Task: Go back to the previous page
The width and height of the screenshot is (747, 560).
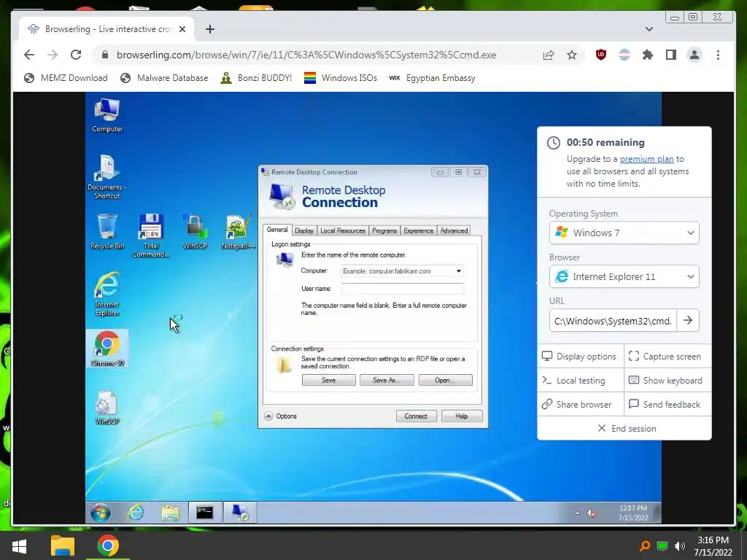Action: click(x=29, y=55)
